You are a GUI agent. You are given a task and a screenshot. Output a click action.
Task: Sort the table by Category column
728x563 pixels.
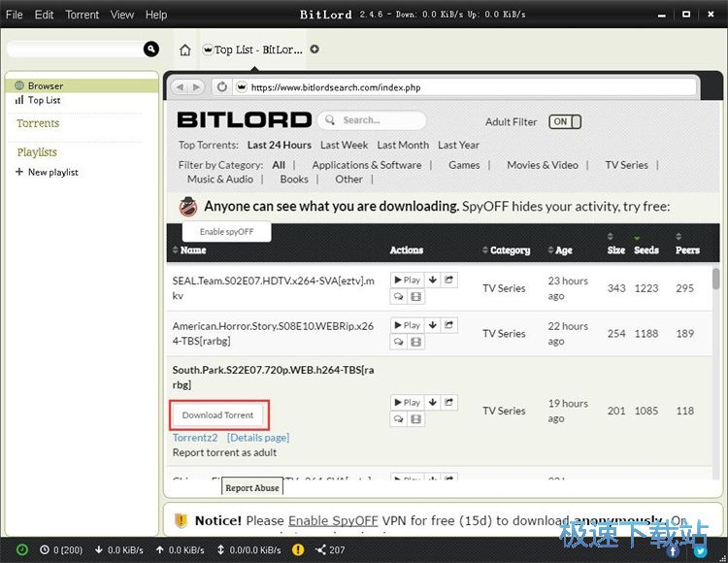(507, 250)
